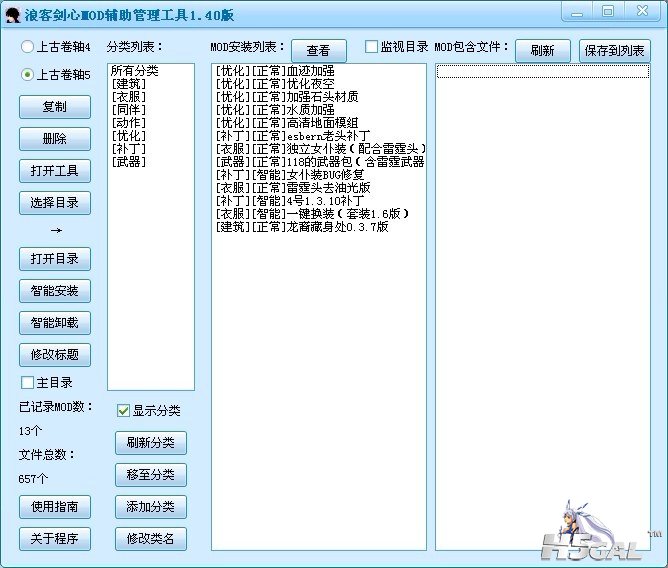668x568 pixels.
Task: Click the 智能卸载 button
Action: click(55, 323)
